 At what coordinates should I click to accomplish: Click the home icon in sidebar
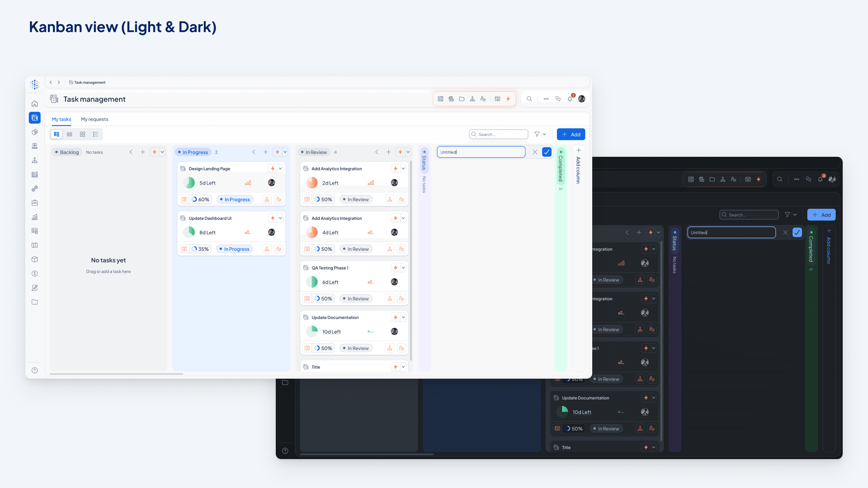(34, 104)
